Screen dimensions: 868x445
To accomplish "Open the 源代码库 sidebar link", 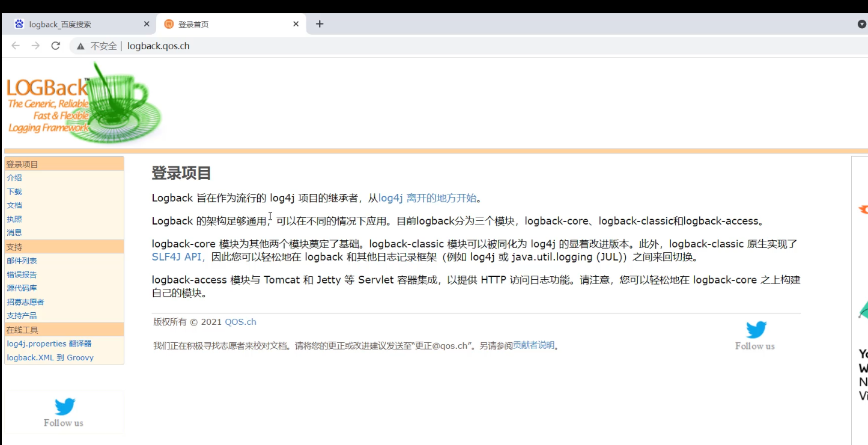I will [x=22, y=288].
